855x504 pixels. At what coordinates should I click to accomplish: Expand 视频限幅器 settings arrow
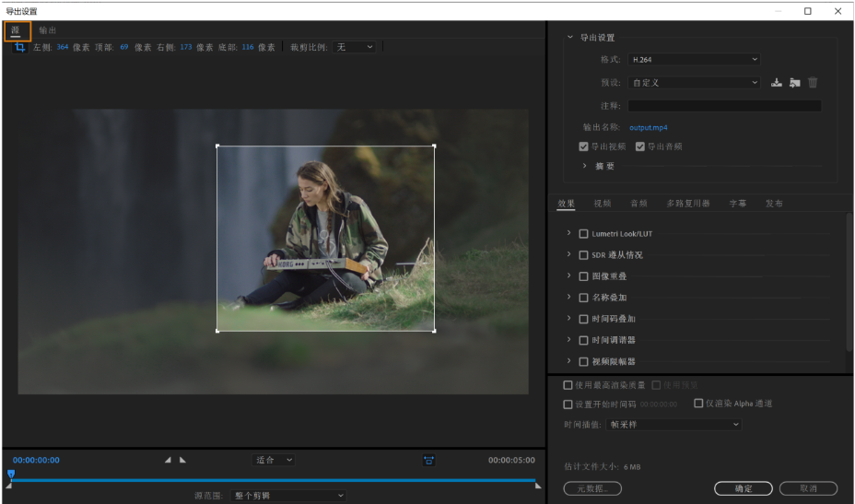(568, 360)
